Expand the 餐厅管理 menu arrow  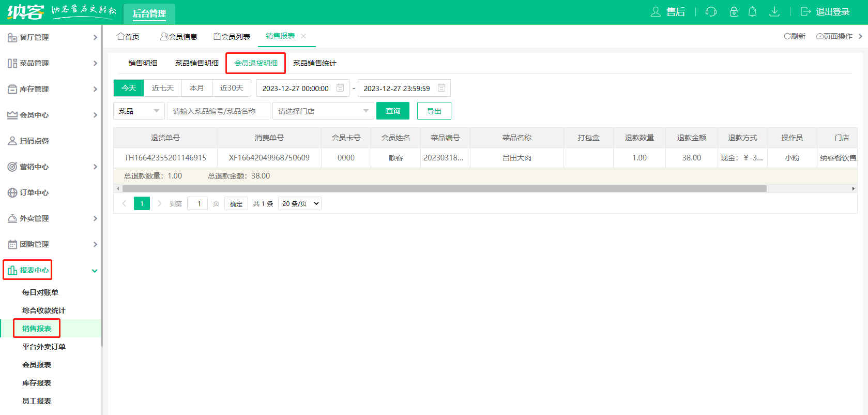pos(95,37)
